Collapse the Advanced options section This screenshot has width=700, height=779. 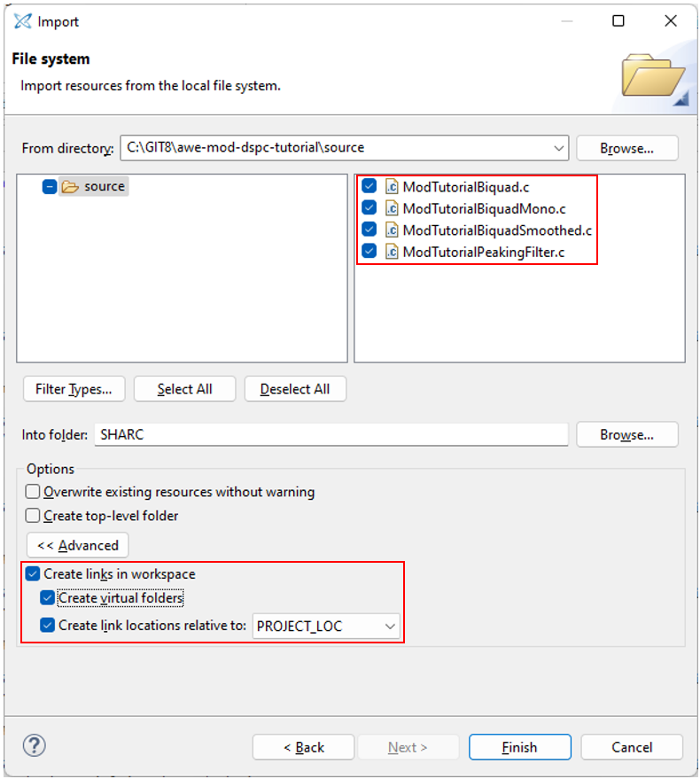[x=78, y=545]
